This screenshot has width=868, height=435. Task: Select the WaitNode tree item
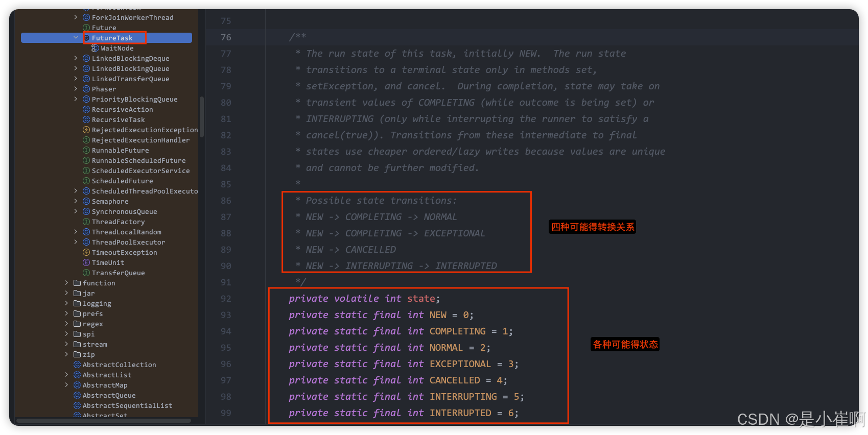pos(117,48)
